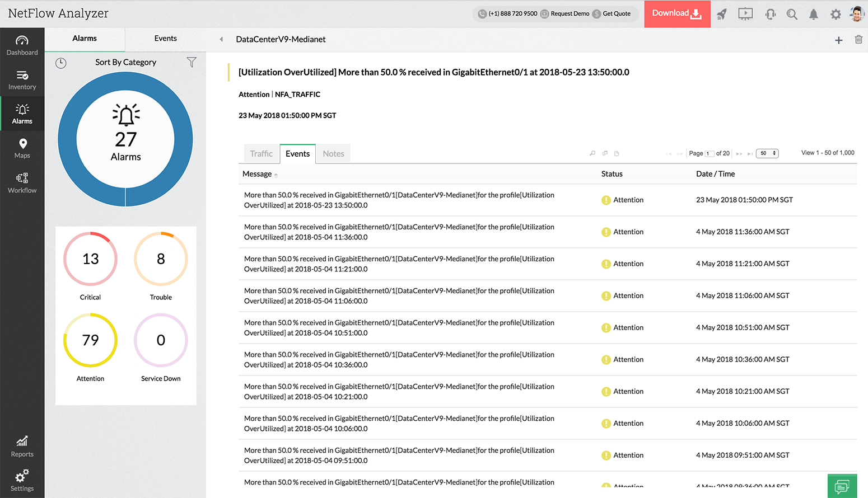Open the clock time filter icon
868x498 pixels.
61,63
